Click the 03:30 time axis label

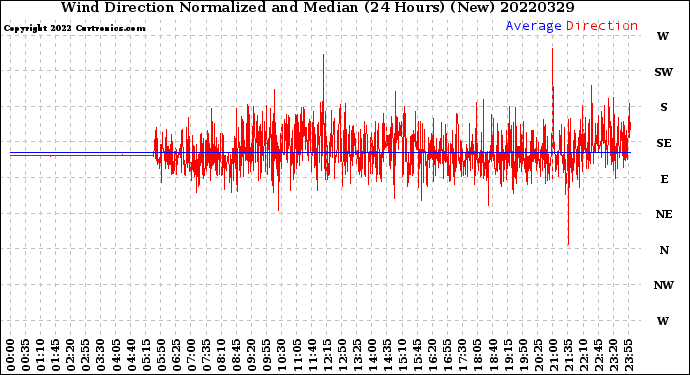(x=101, y=356)
